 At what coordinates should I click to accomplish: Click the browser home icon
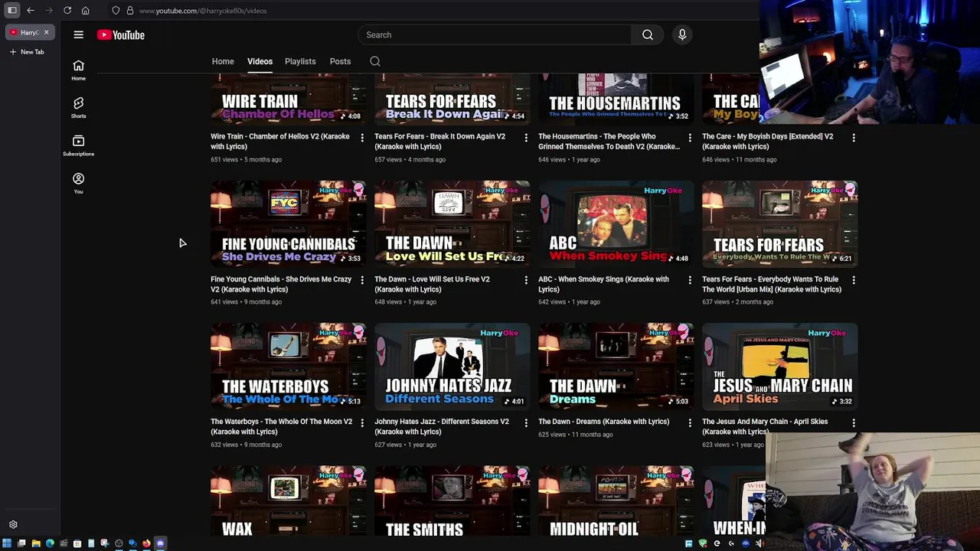pos(85,11)
